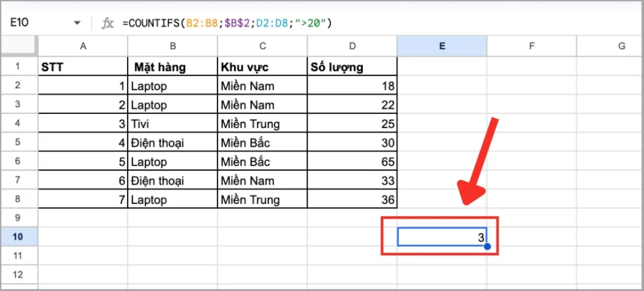Click the Khu vực header cell

click(262, 66)
